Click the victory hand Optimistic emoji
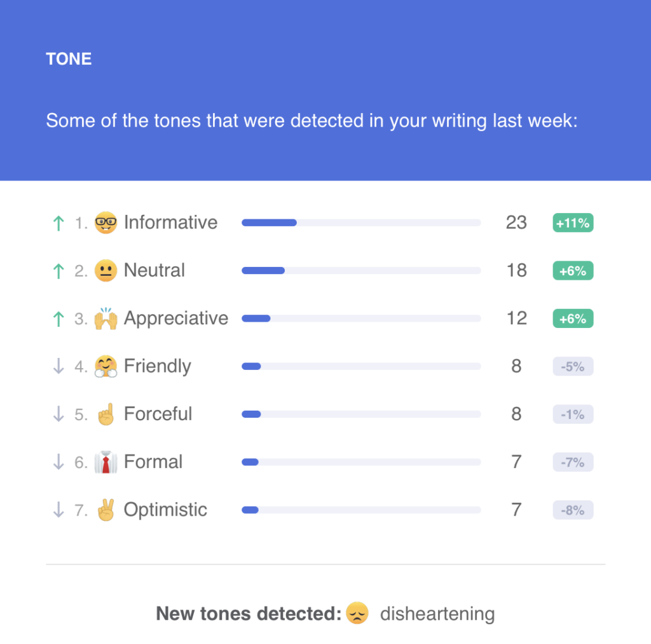651x644 pixels. click(x=106, y=509)
